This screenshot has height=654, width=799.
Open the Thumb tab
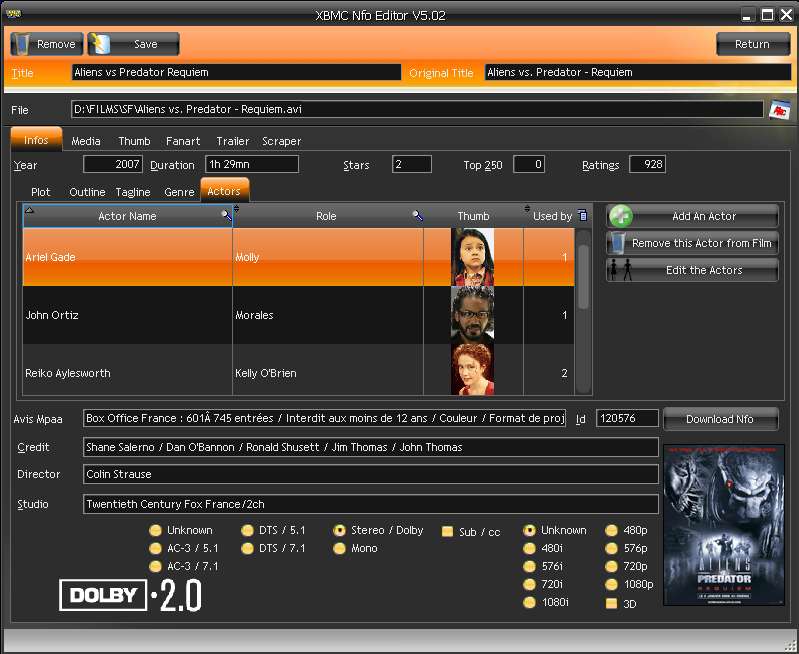134,141
